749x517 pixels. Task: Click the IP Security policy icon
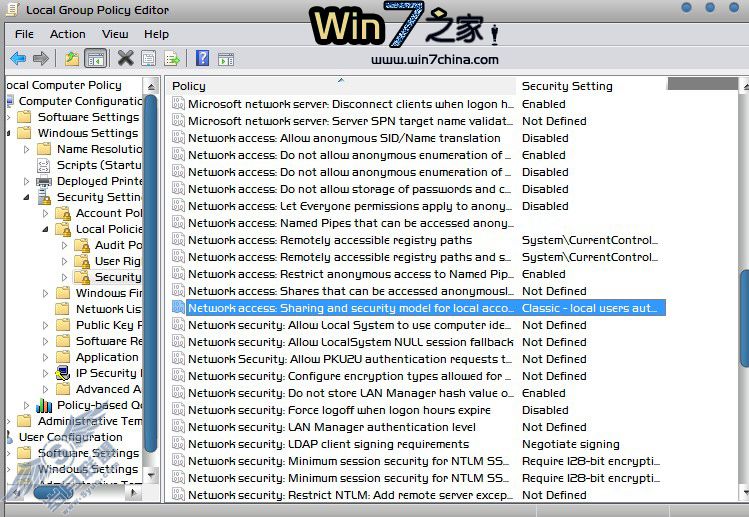click(63, 373)
